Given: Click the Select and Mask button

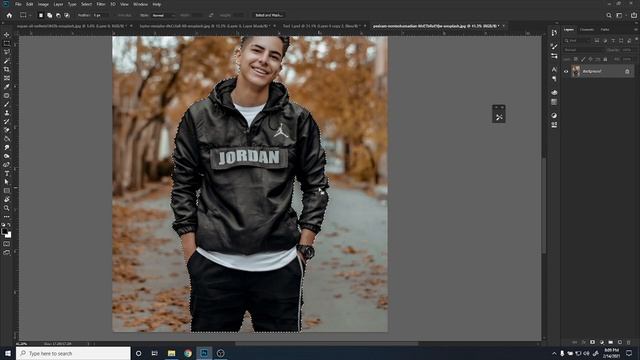Looking at the screenshot, I should point(269,15).
